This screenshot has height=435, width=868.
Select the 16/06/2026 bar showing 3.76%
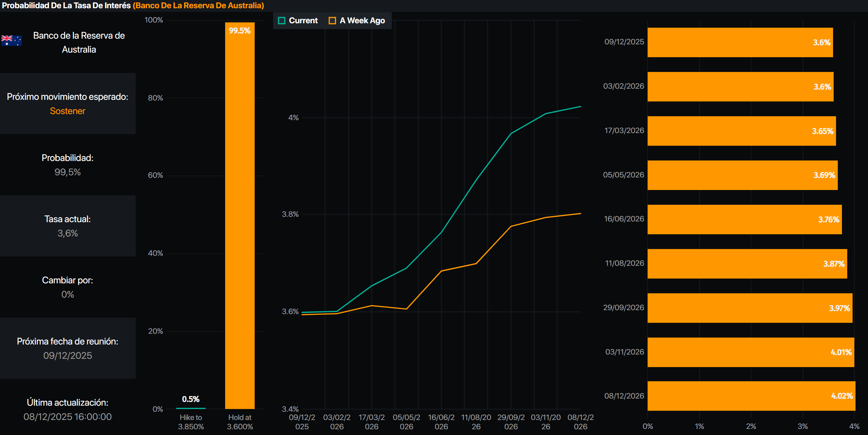click(744, 219)
